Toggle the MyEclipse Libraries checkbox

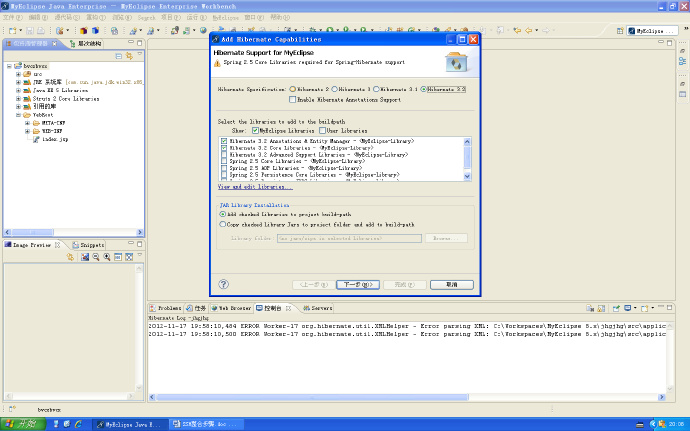(x=255, y=130)
